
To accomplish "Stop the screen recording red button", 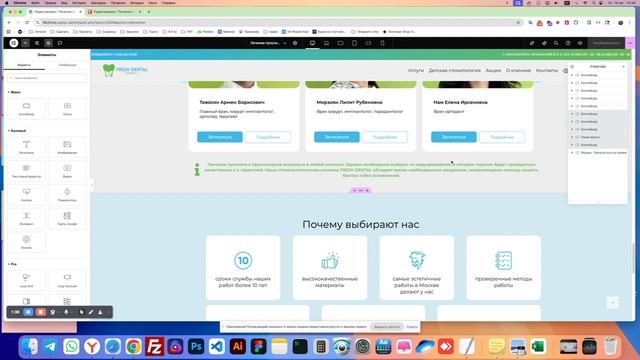I will pos(40,312).
